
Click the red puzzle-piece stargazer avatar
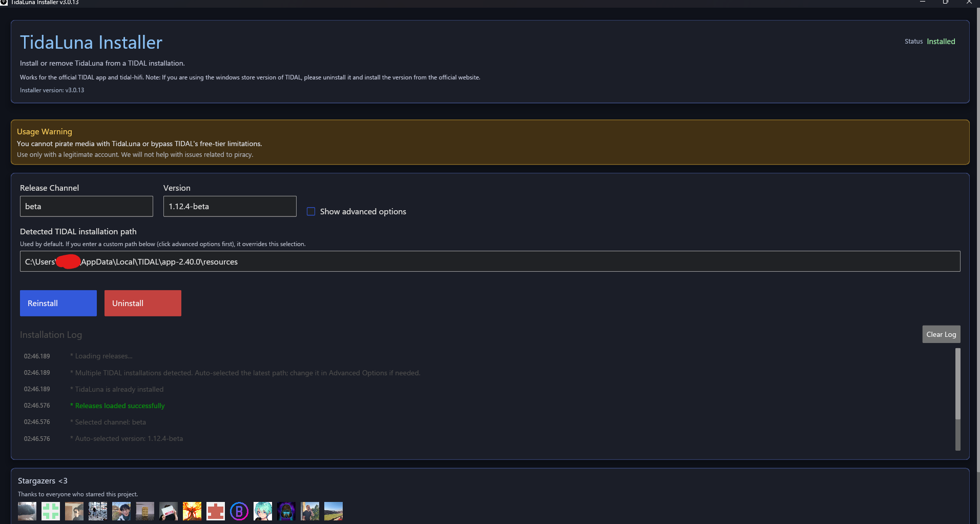(x=215, y=511)
